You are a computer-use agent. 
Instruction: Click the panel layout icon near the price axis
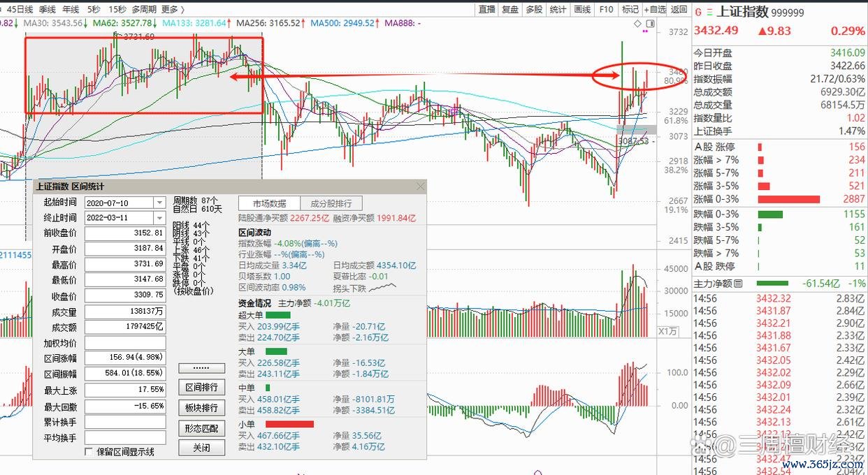pyautogui.click(x=650, y=24)
